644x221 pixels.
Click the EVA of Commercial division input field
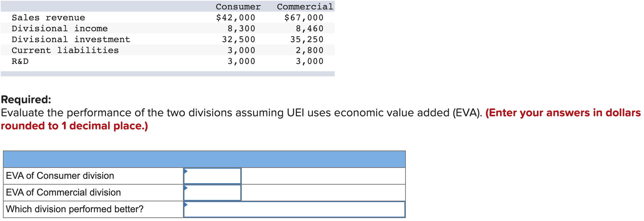(212, 192)
